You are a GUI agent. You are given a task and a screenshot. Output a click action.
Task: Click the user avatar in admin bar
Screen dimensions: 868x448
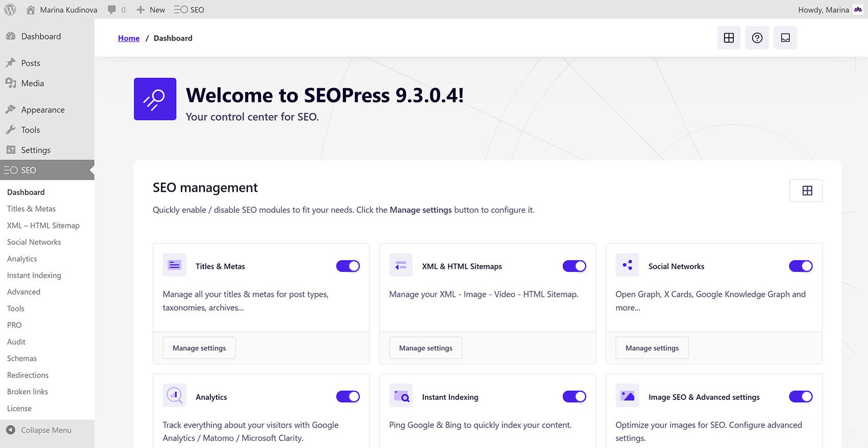point(858,10)
